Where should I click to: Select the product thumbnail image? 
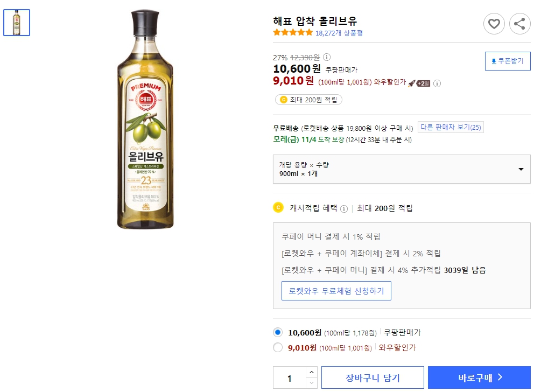click(x=17, y=22)
